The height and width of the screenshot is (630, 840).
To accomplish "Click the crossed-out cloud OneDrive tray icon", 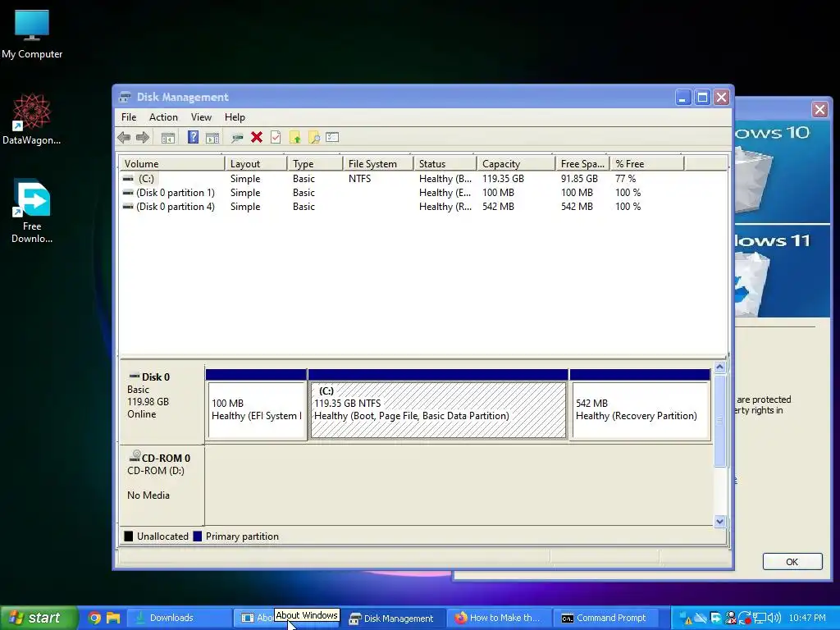I will (701, 618).
